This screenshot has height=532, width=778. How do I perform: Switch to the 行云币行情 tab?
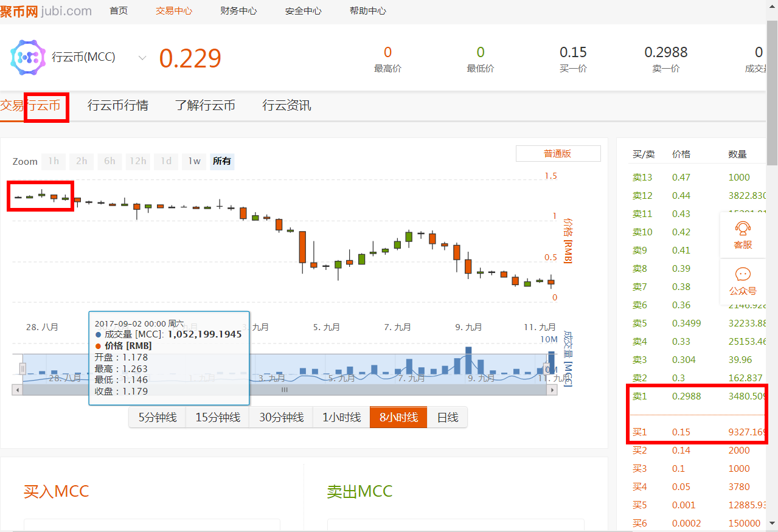click(117, 105)
